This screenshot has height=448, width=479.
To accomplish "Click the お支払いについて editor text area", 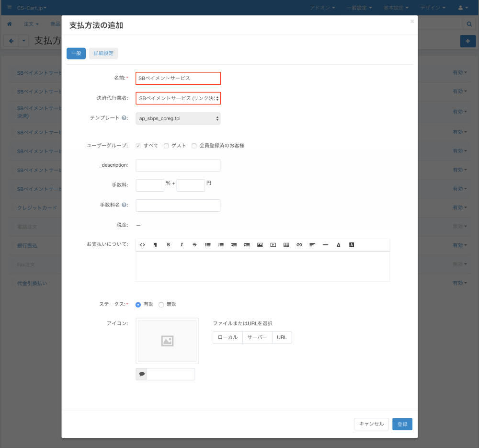I will [262, 266].
